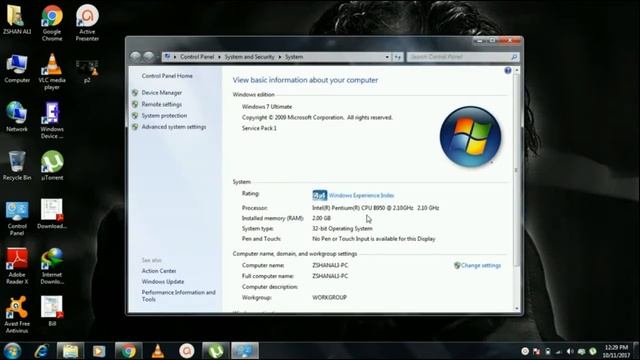
Task: Open Windows Device desktop shortcut
Action: [52, 120]
